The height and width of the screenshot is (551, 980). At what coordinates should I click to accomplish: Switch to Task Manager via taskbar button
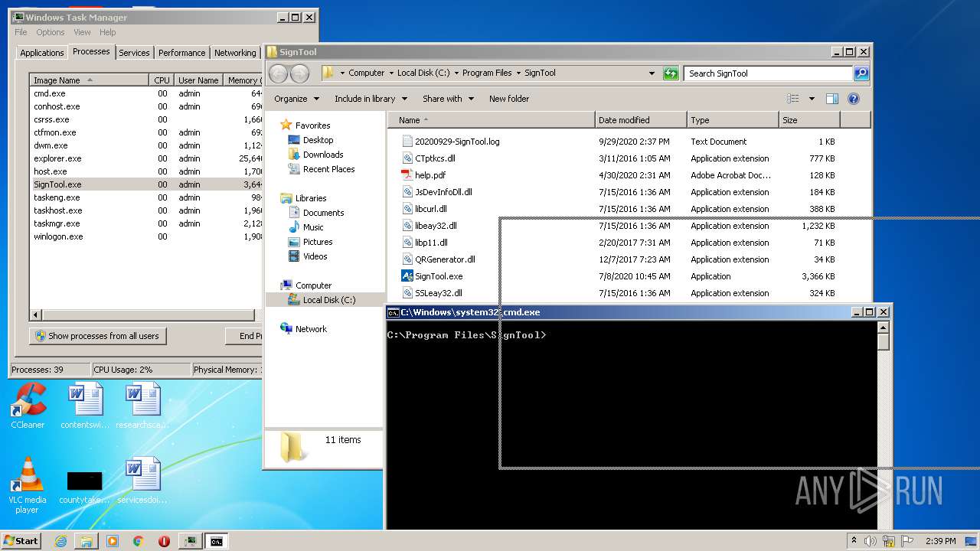click(x=190, y=541)
